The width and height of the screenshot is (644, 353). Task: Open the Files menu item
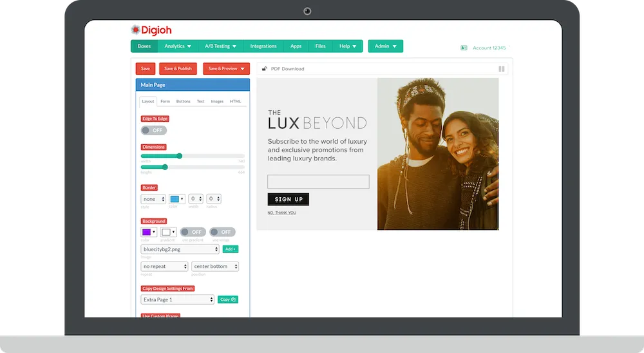coord(320,46)
